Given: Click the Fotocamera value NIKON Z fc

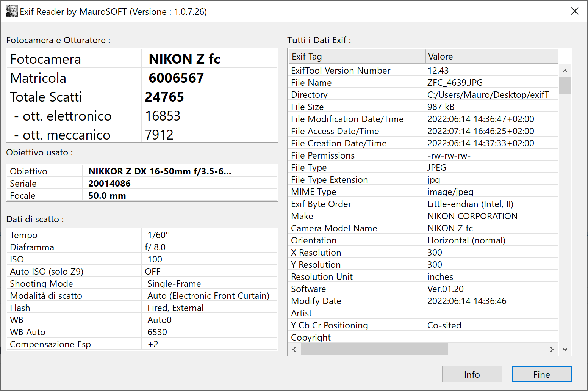Looking at the screenshot, I should pos(185,59).
